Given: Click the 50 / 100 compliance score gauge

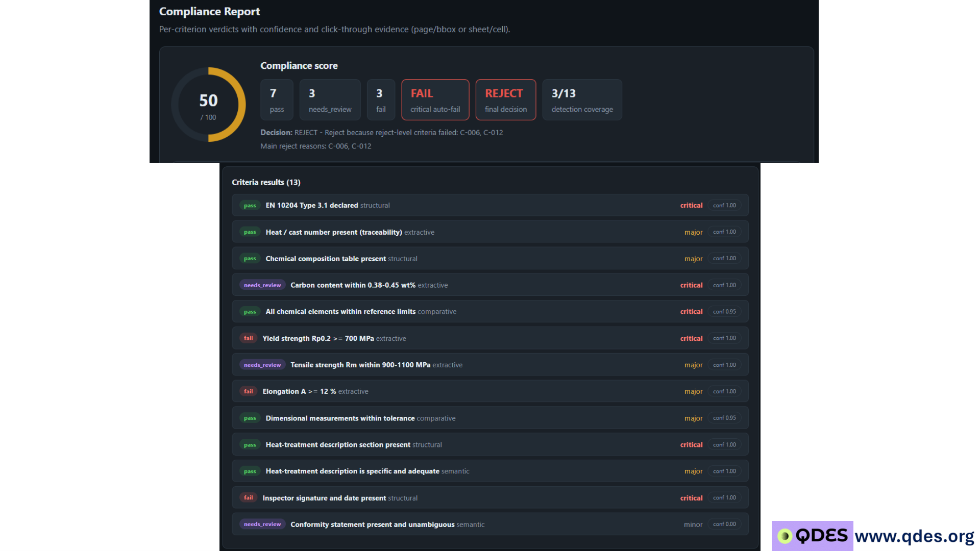Looking at the screenshot, I should [x=208, y=105].
